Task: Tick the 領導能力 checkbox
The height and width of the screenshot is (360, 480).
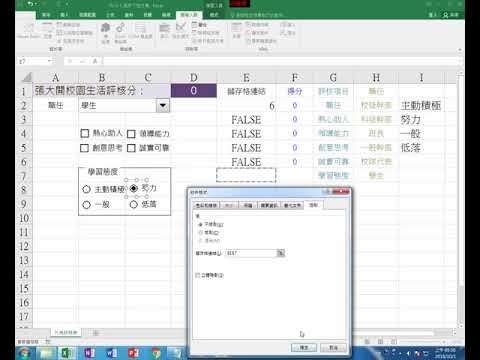Action: 131,134
